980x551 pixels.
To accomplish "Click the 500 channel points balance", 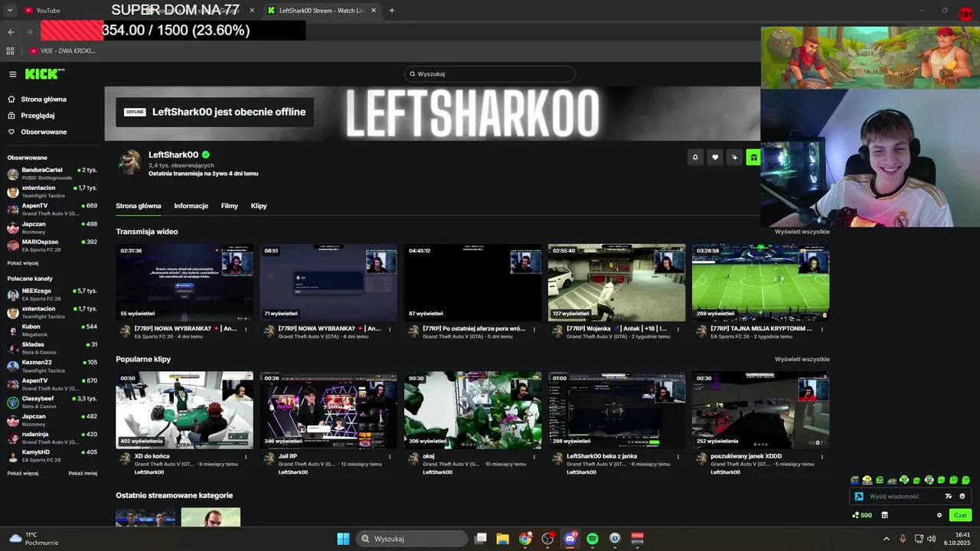I will click(862, 515).
